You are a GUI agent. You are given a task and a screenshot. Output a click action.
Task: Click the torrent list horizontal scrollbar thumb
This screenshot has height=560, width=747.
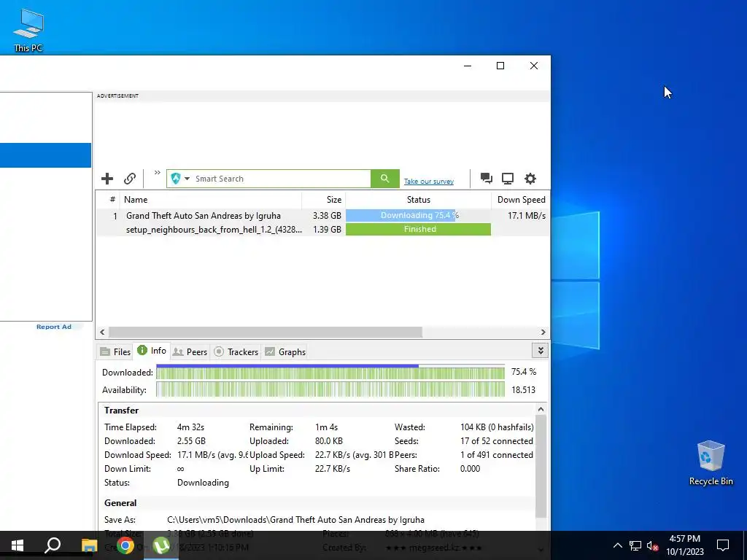(266, 332)
